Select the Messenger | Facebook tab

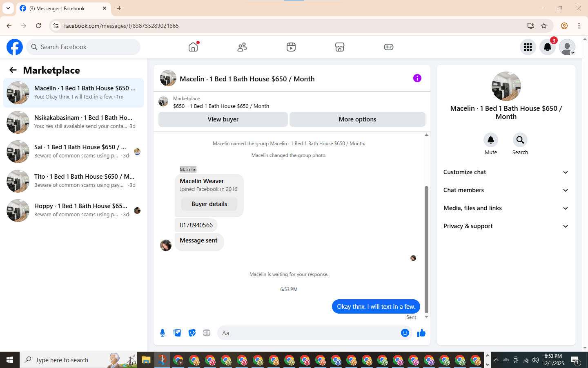[63, 9]
